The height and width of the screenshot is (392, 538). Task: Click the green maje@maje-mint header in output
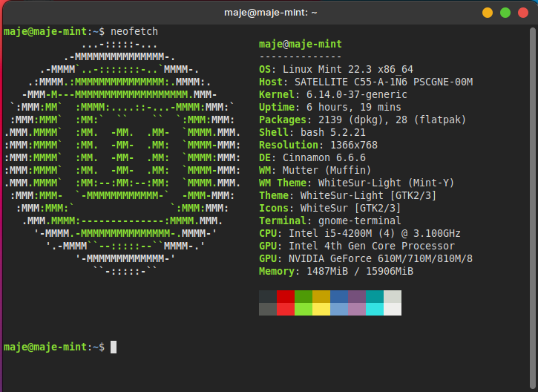(301, 44)
